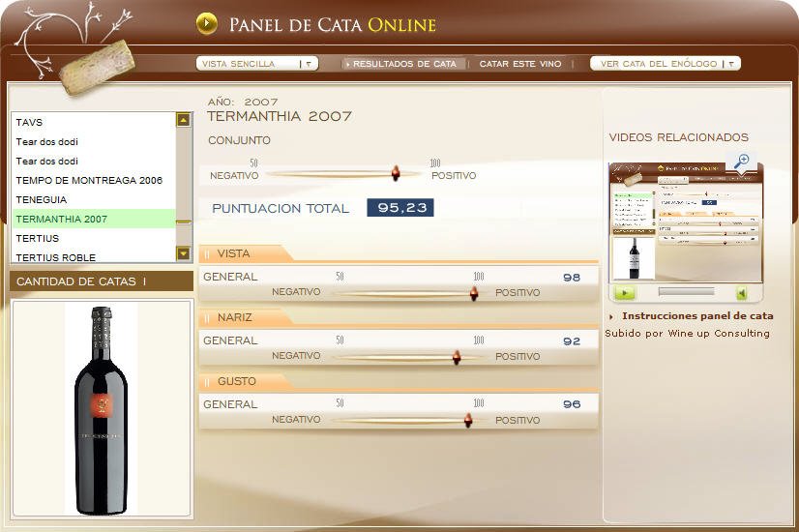Click the wine list scroll-up arrow
The image size is (799, 532).
point(183,120)
